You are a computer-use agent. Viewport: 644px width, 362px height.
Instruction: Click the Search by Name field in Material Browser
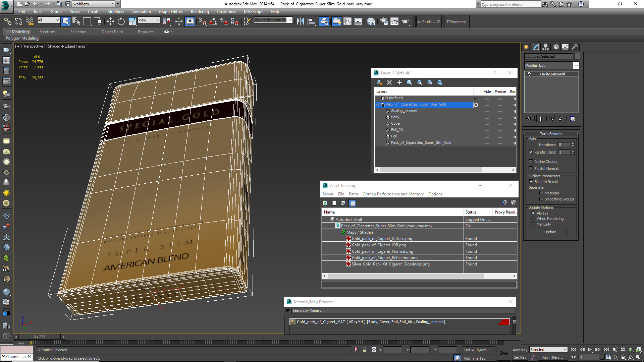402,311
